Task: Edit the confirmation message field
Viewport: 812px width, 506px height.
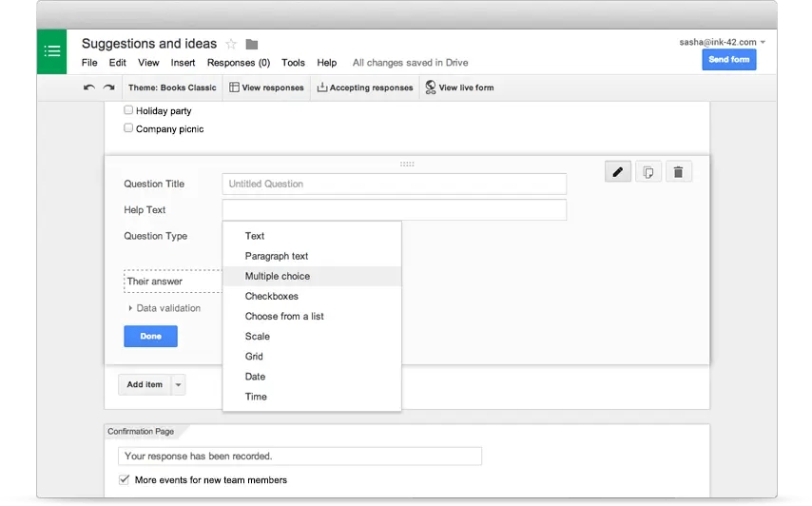Action: click(300, 457)
